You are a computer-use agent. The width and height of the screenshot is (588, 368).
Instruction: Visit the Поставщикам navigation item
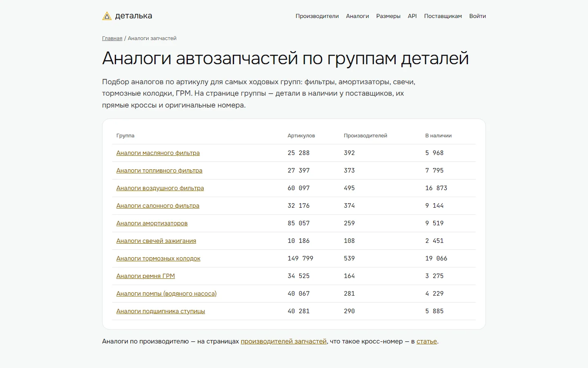443,16
